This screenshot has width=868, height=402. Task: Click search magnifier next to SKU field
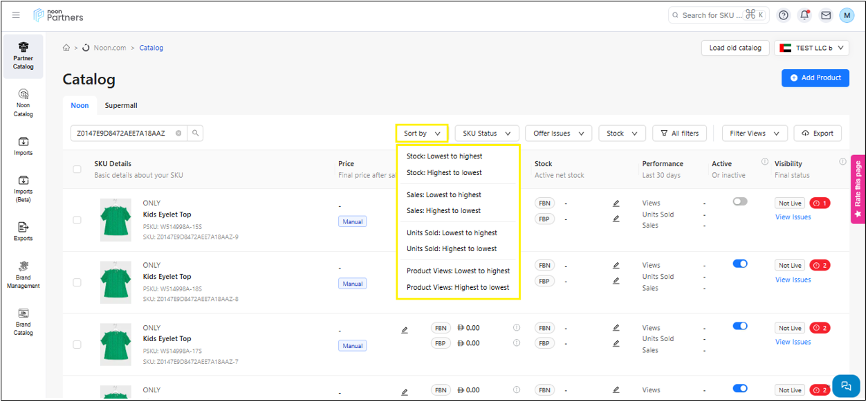(x=196, y=134)
